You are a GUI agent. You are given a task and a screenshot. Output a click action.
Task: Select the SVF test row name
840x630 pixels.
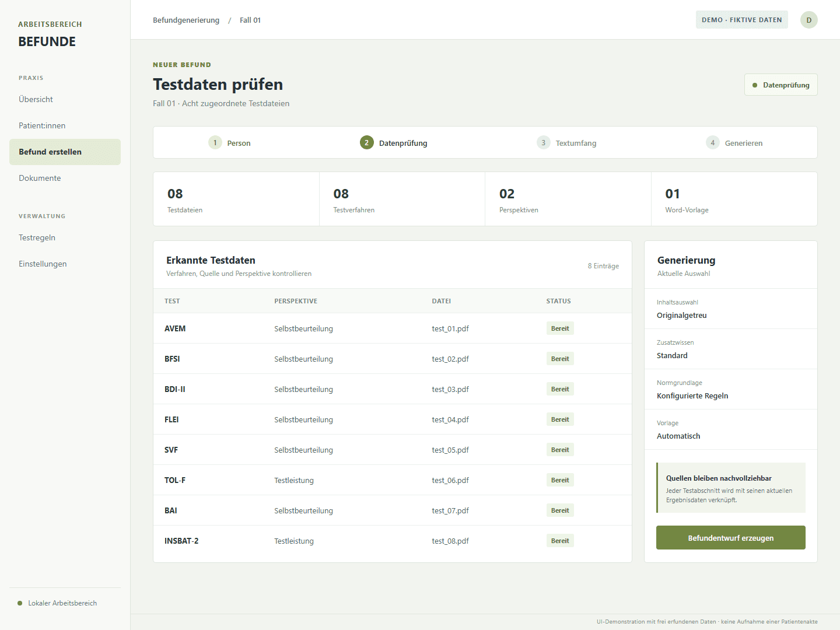pos(171,450)
